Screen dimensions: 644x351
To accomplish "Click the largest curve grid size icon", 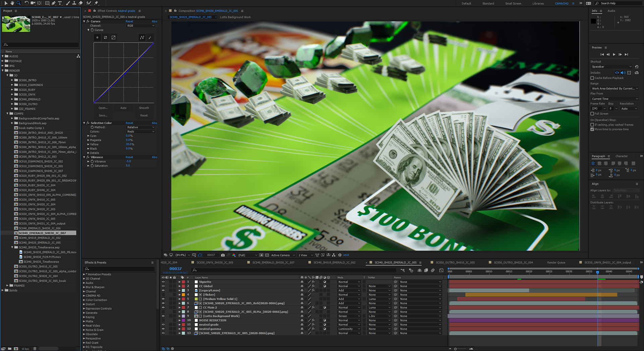I will (x=113, y=38).
